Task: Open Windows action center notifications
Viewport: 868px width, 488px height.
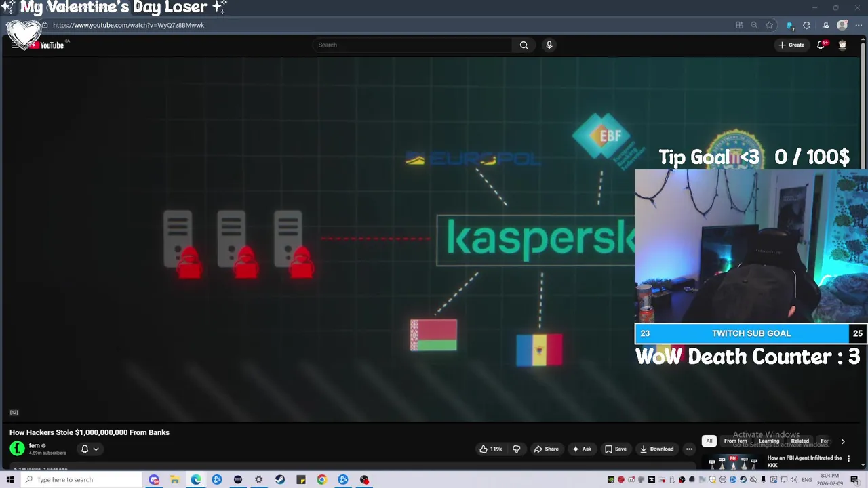Action: pyautogui.click(x=854, y=480)
